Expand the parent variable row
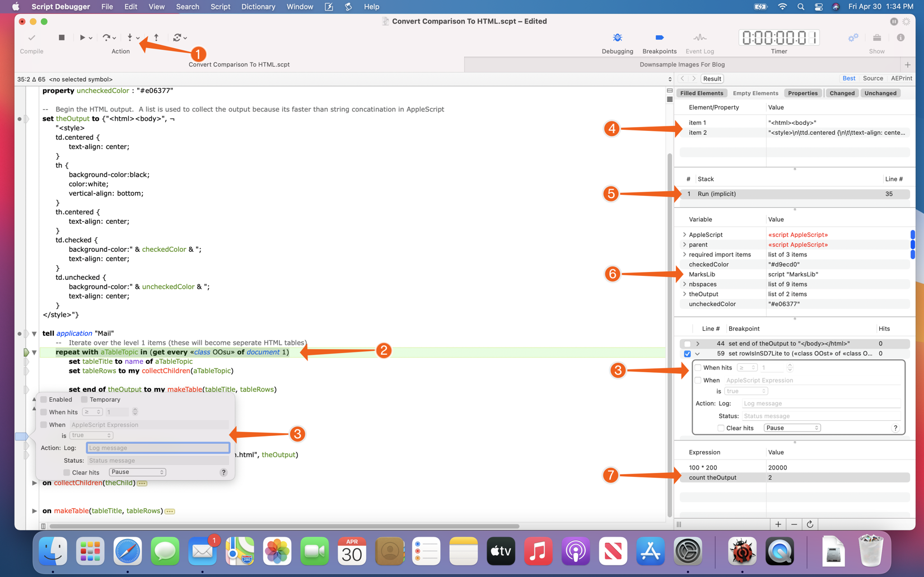924x577 pixels. point(684,245)
